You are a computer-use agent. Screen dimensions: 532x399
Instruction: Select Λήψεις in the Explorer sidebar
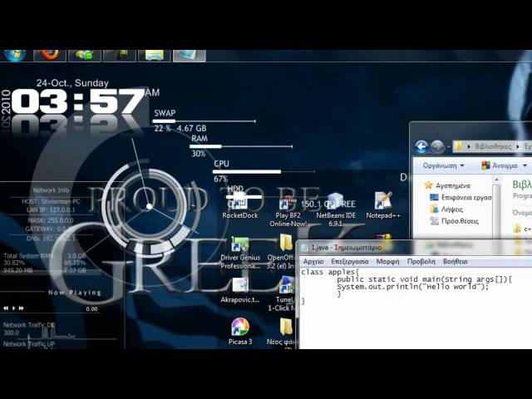tap(446, 209)
